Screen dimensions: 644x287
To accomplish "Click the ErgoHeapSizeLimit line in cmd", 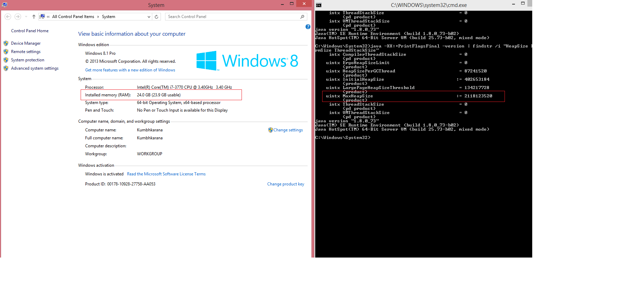I will click(397, 63).
